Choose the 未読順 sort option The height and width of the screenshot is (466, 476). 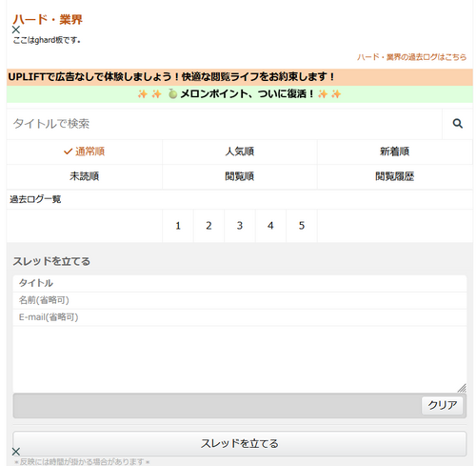(85, 176)
